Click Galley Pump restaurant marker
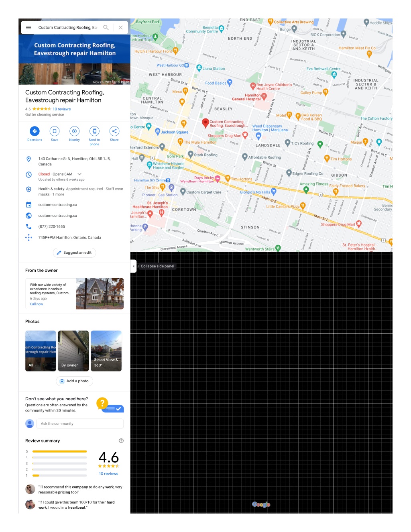The width and height of the screenshot is (411, 532). tap(326, 92)
